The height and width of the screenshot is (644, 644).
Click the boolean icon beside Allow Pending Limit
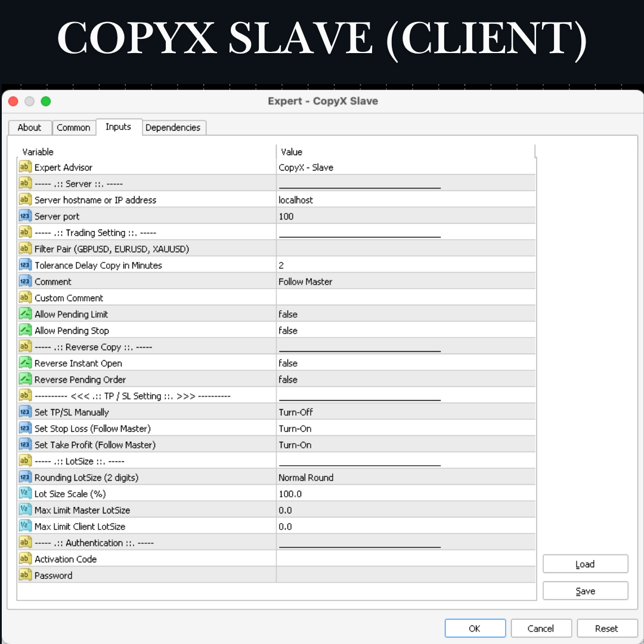click(25, 314)
